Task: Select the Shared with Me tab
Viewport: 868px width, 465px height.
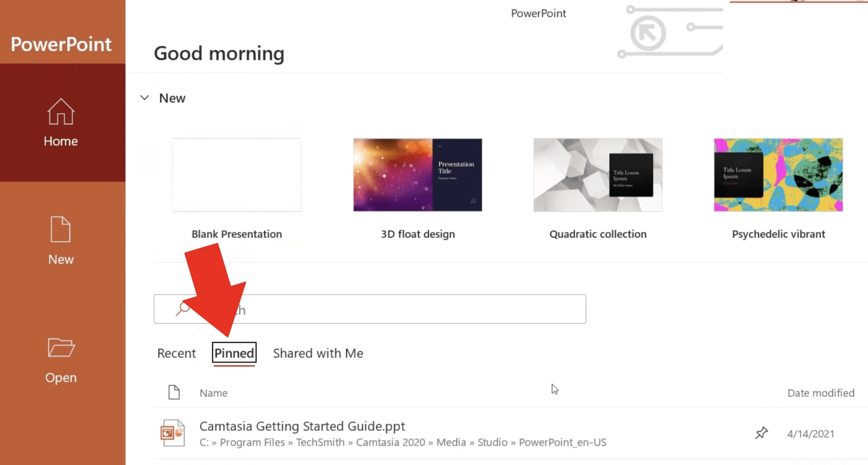Action: pyautogui.click(x=318, y=353)
